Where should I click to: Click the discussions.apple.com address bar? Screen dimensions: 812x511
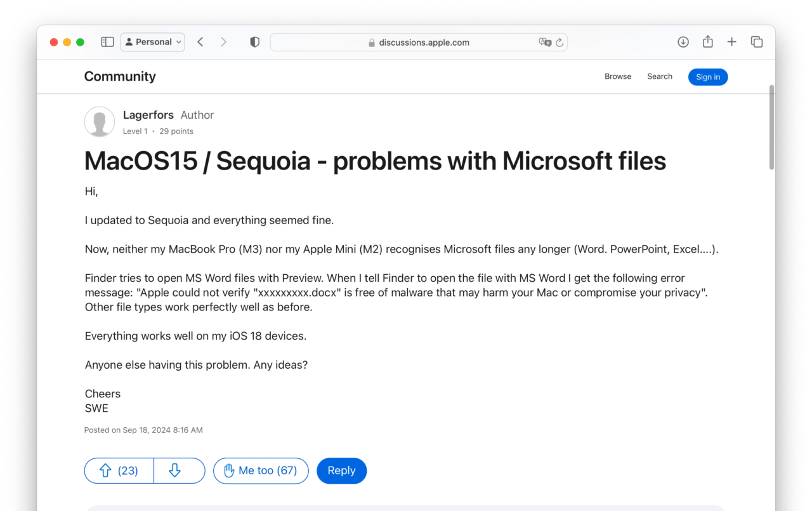click(419, 43)
